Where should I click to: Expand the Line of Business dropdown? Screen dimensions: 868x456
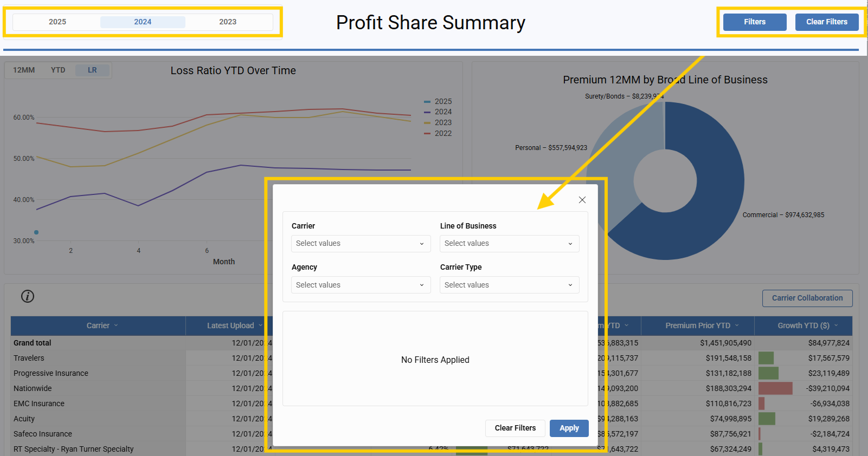[510, 243]
